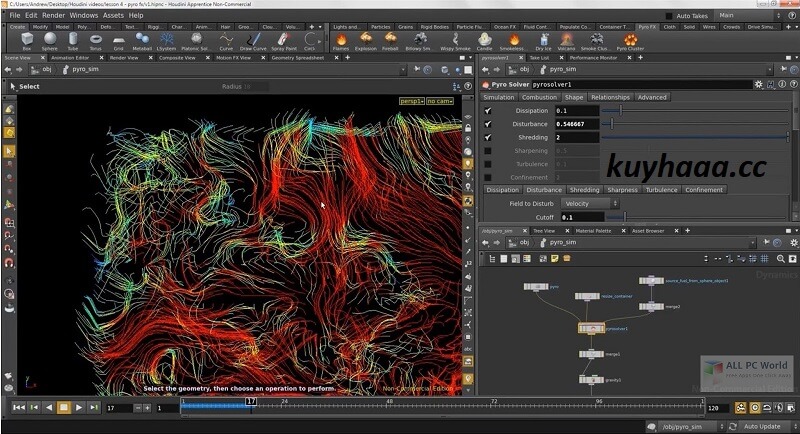This screenshot has width=800, height=434.
Task: Open the persp1 viewport menu
Action: (412, 101)
